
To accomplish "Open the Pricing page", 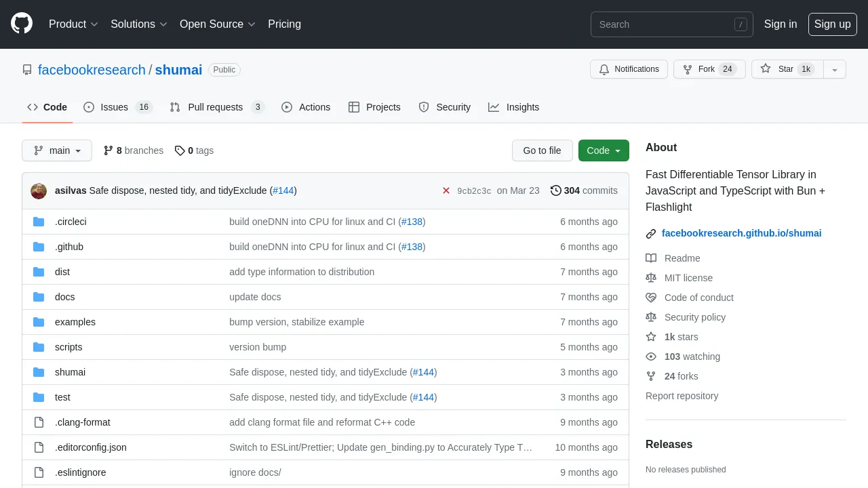I will [x=284, y=24].
